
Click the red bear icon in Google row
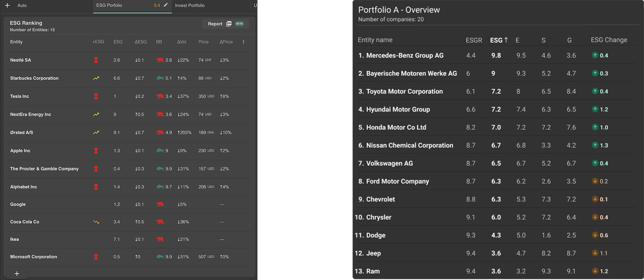[x=160, y=204]
